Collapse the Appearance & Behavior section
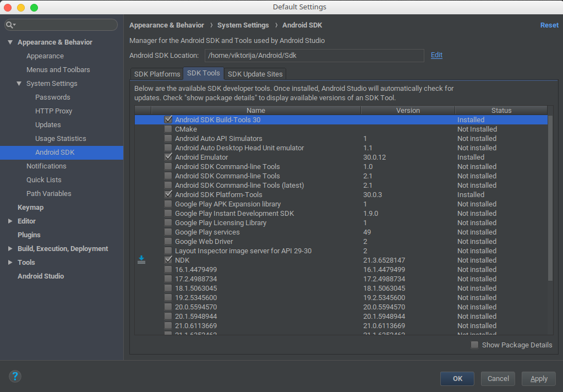Screen dimensions: 563x392 pyautogui.click(x=10, y=42)
